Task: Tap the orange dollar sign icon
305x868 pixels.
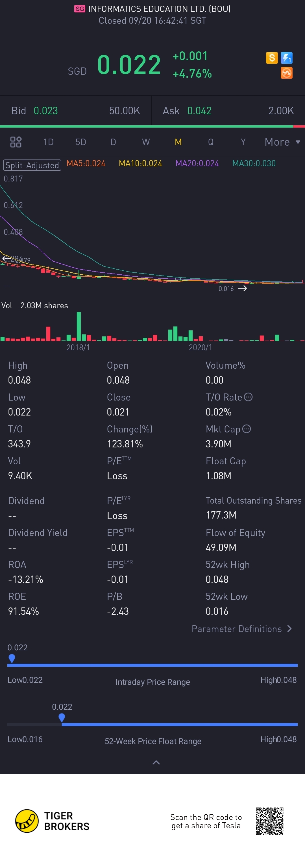Action: tap(272, 58)
